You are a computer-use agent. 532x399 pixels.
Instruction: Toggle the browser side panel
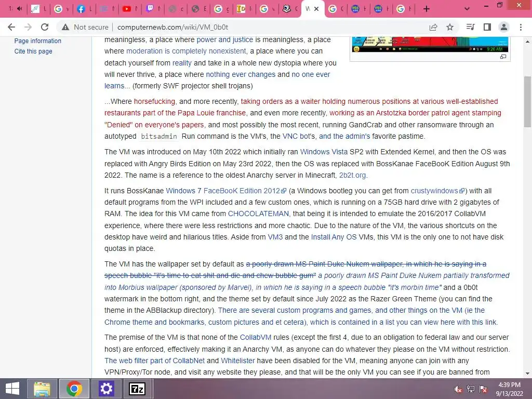487,27
